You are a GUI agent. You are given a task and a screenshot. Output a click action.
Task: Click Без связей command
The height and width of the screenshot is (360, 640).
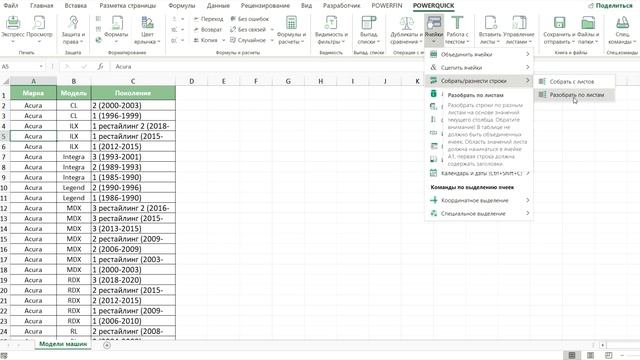click(x=248, y=29)
